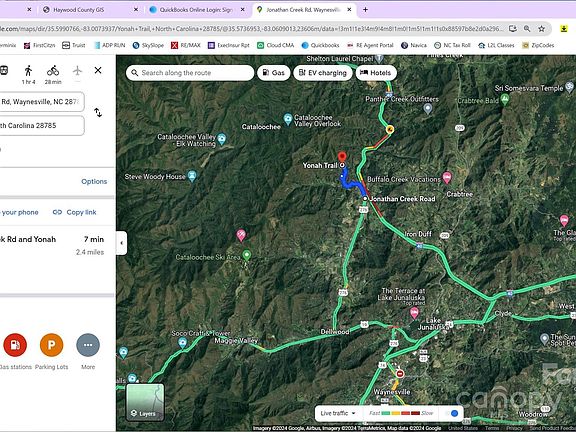576x432 pixels.
Task: Open browser zoom magnifier icon
Action: [x=527, y=29]
